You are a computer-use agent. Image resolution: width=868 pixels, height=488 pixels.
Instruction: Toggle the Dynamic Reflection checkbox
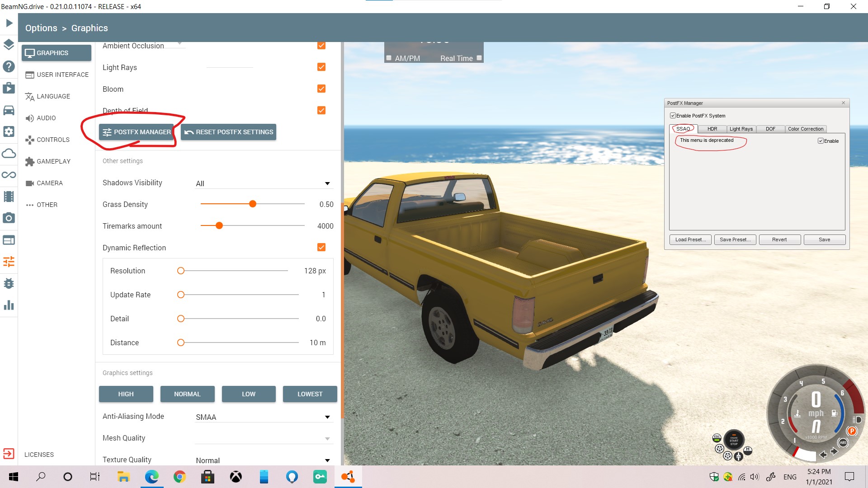321,247
